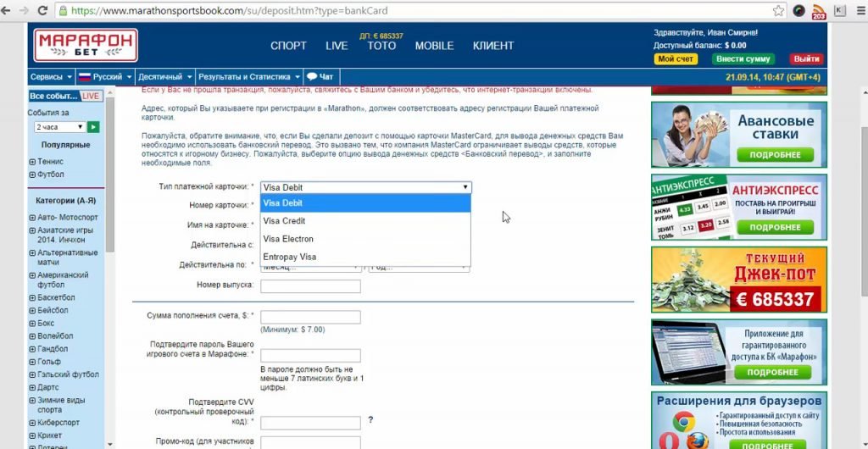Click the Номер выпуска input field

(x=310, y=286)
